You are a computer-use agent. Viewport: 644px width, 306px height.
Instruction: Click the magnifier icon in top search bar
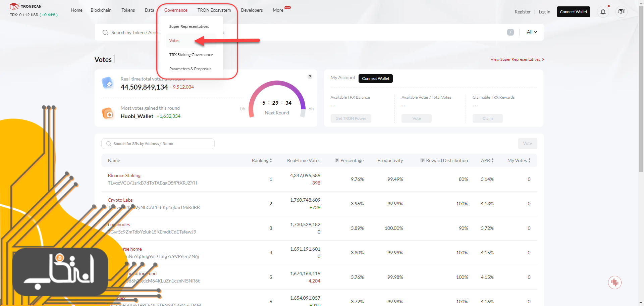coord(105,33)
